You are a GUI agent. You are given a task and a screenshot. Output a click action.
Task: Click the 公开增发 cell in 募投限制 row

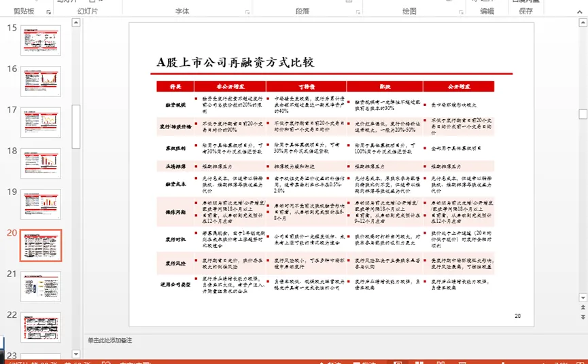point(459,148)
